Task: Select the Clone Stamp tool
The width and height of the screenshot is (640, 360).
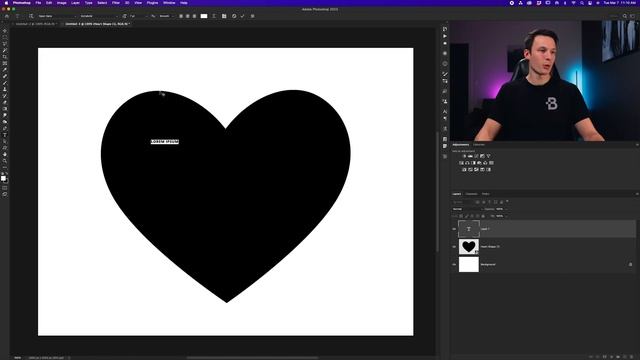Action: tap(5, 89)
